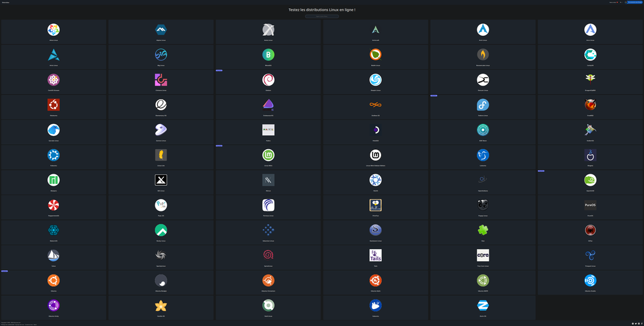
Task: Open the Zorin OS icon
Action: coord(483,305)
